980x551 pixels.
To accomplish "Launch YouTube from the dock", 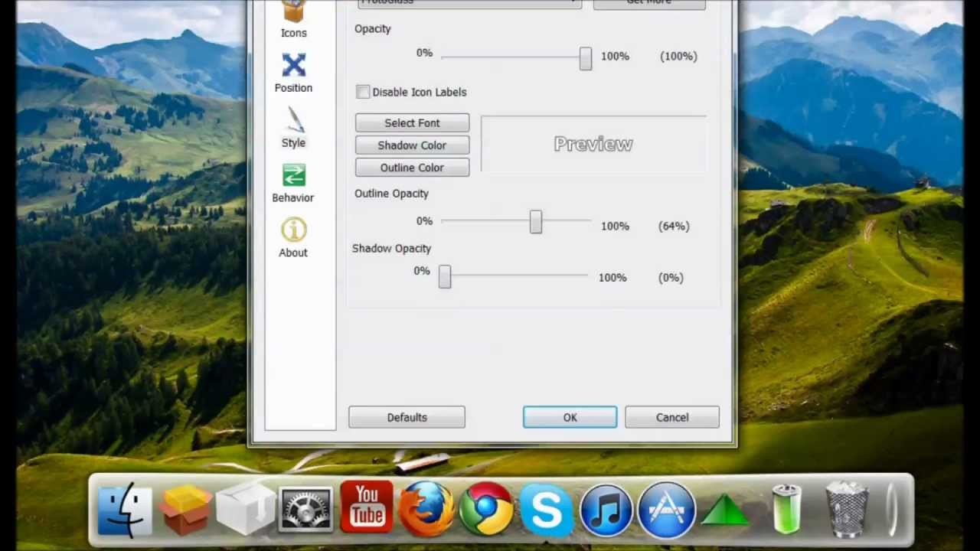I will pos(367,506).
